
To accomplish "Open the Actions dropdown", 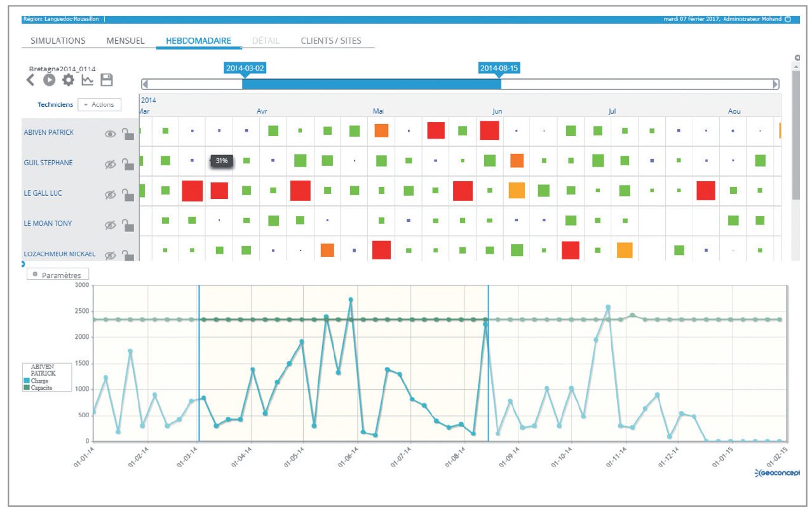I will [99, 105].
